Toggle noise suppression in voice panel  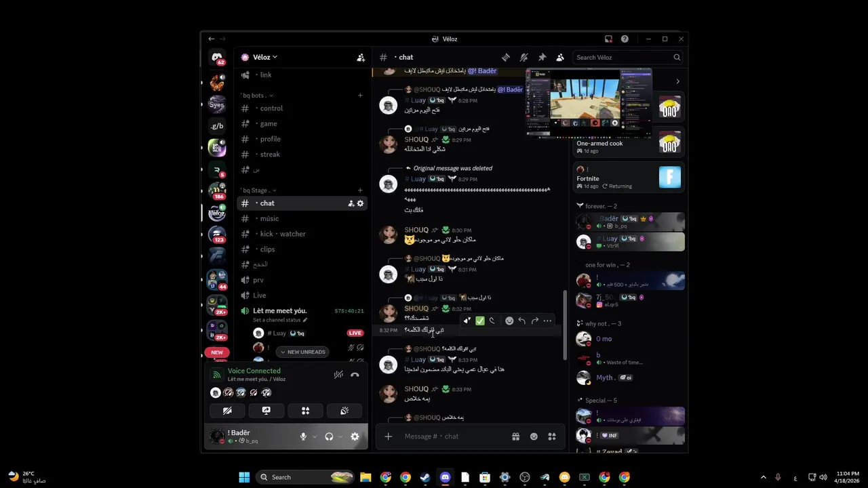(338, 375)
